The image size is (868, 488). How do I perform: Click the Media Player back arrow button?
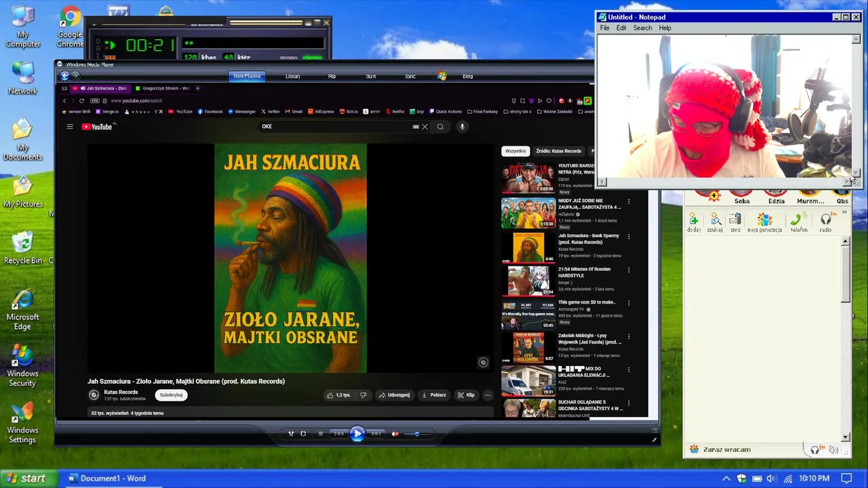click(65, 76)
